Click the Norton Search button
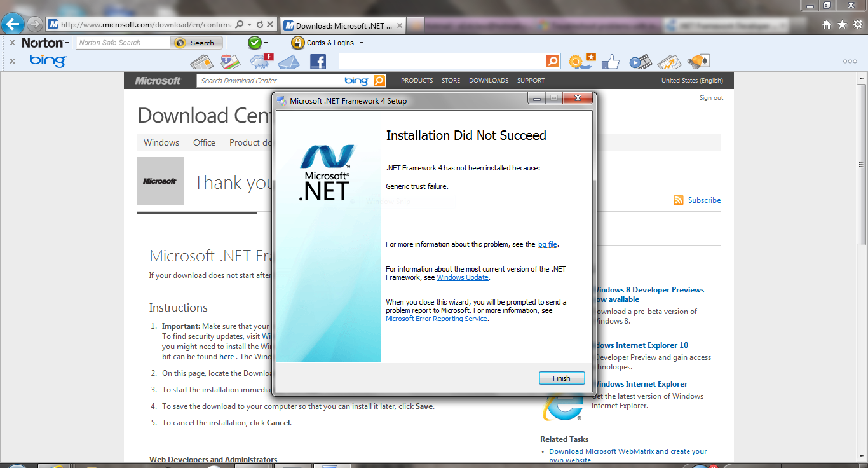The height and width of the screenshot is (468, 868). (197, 43)
